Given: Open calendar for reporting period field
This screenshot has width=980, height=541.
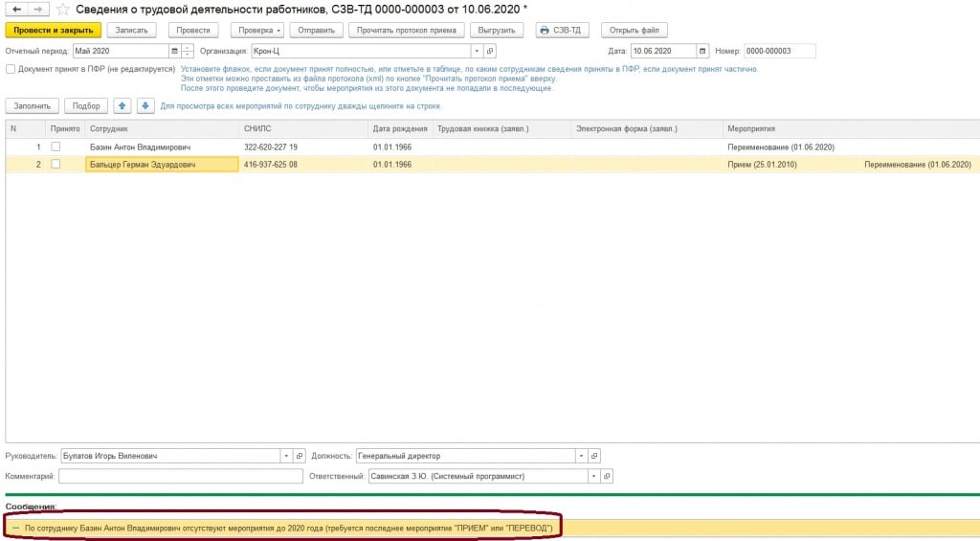Looking at the screenshot, I should tap(173, 51).
